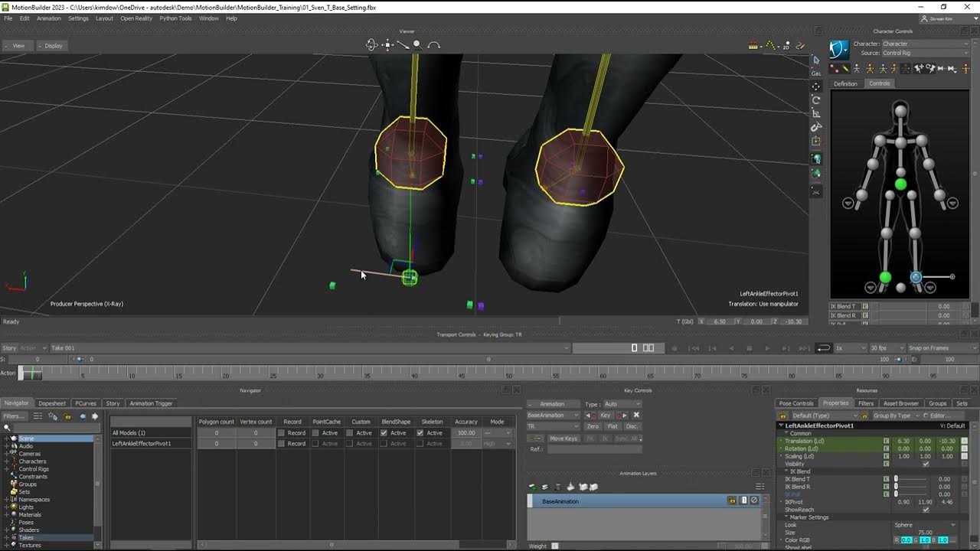Select the highlighted left ankle effector
Image resolution: width=980 pixels, height=551 pixels.
916,277
